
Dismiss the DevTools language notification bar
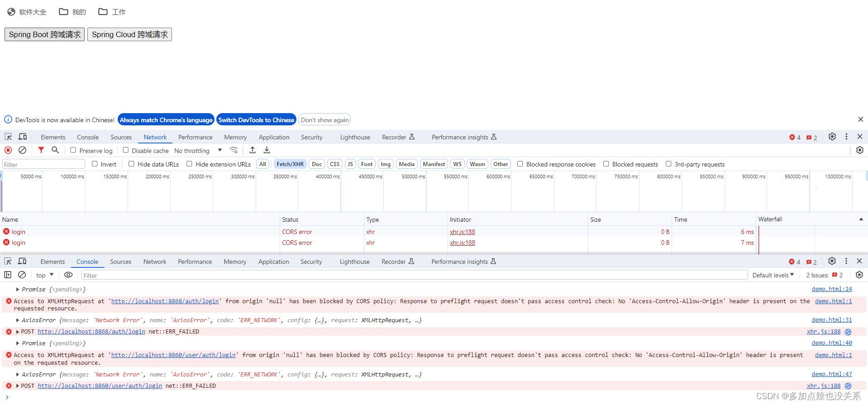point(860,119)
